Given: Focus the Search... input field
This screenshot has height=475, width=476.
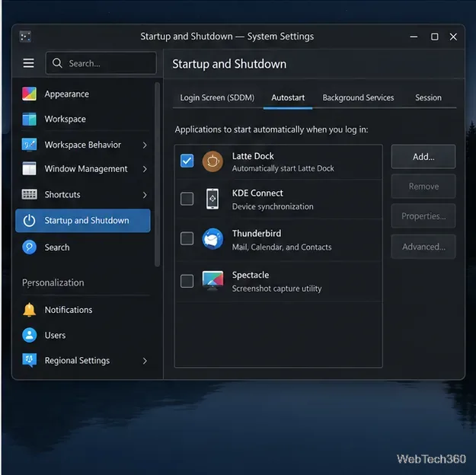Looking at the screenshot, I should pos(101,63).
